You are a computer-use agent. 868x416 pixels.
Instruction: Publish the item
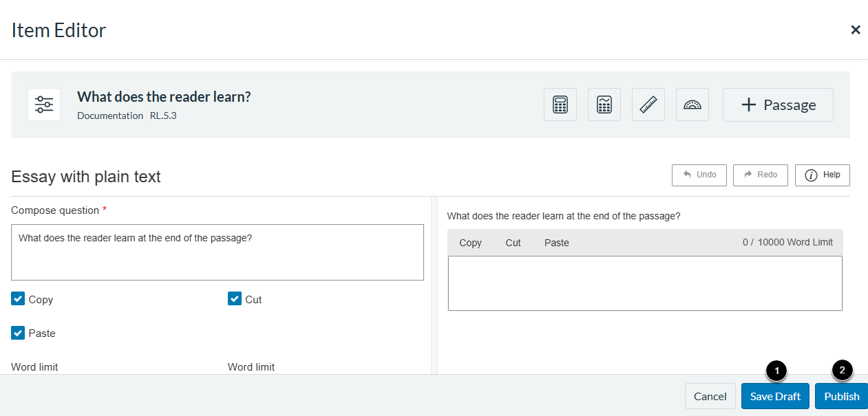(x=841, y=396)
